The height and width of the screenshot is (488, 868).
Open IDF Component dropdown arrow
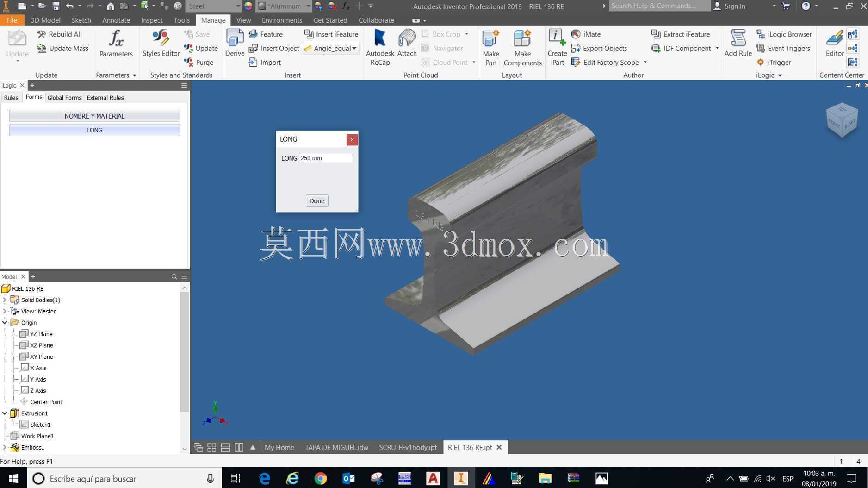coord(717,48)
